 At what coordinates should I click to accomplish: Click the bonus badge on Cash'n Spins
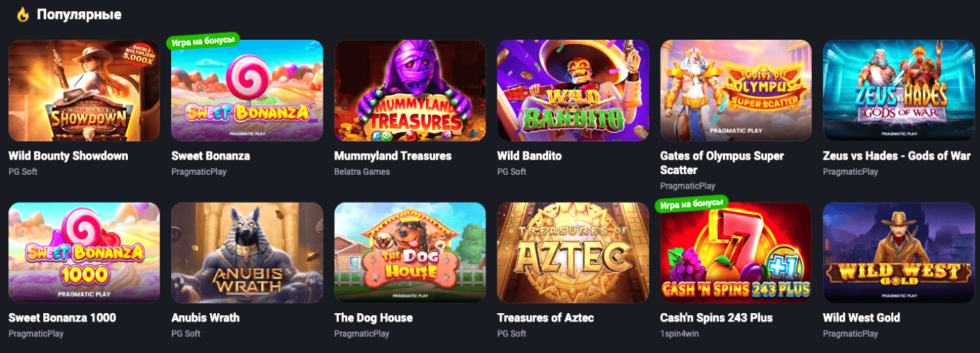[x=692, y=203]
